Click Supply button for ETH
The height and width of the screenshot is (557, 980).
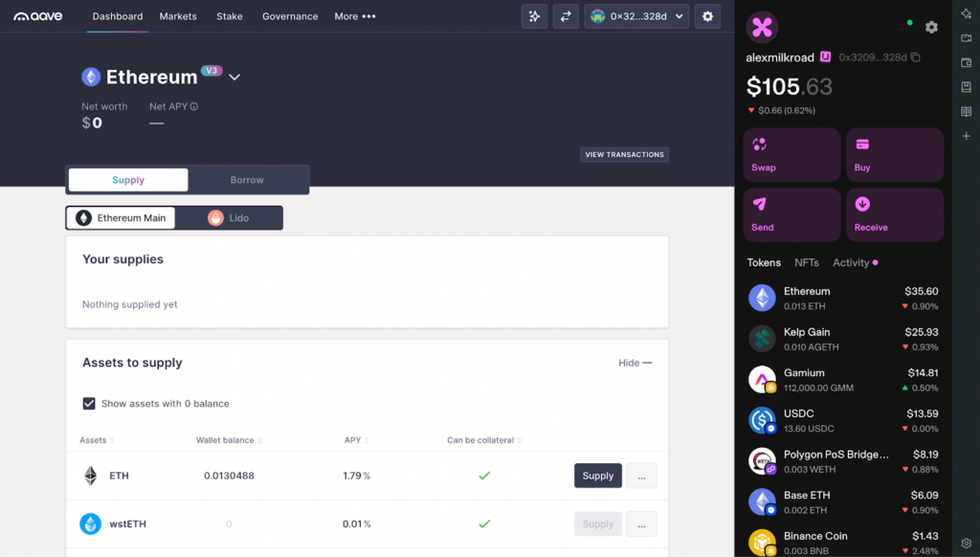597,476
